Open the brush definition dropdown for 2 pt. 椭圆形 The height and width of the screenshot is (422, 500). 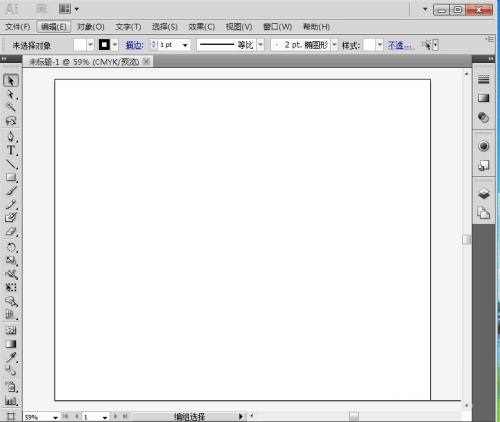click(334, 45)
